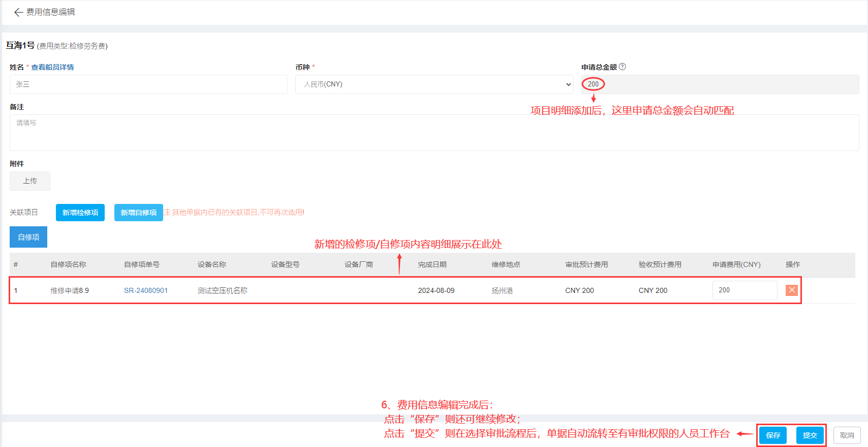Viewport: 868px width, 447px height.
Task: Click the 维修申请8.9 item name cell
Action: [70, 290]
